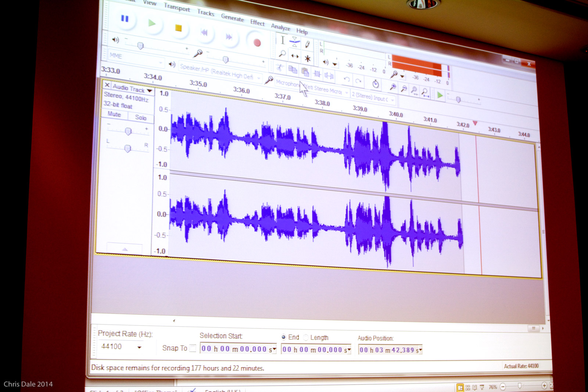Select the Time Shift tool
The image size is (588, 392).
click(295, 56)
